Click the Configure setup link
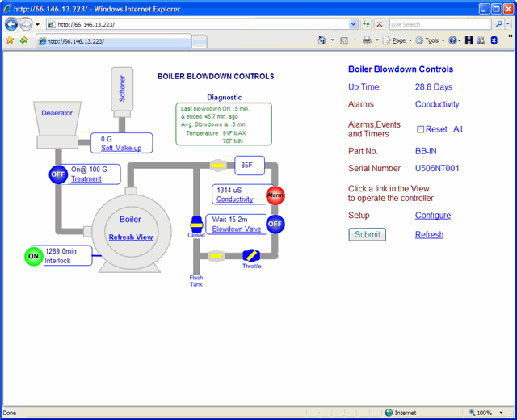 pos(432,216)
